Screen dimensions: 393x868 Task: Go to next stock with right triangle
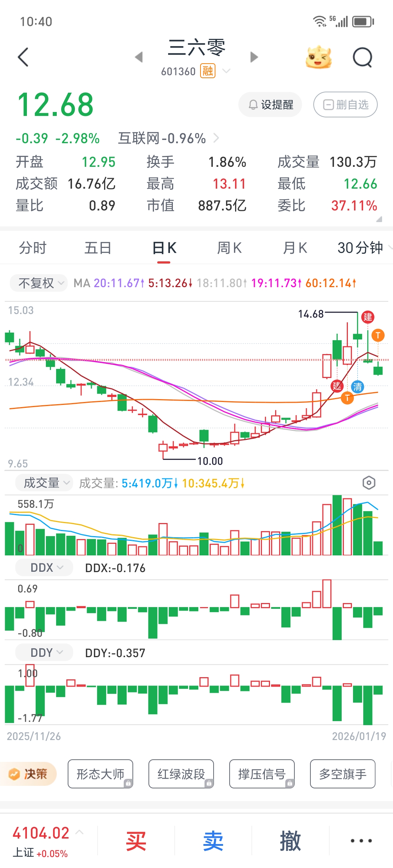[254, 57]
